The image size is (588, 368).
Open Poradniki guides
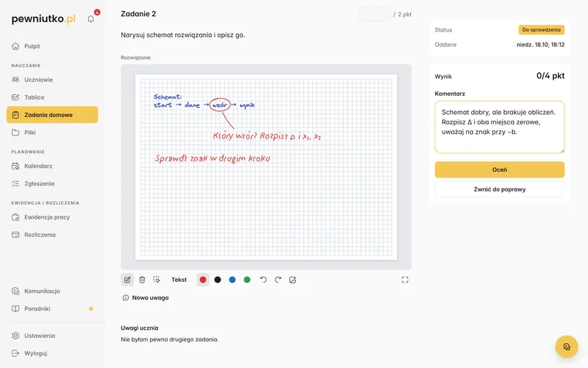coord(52,308)
